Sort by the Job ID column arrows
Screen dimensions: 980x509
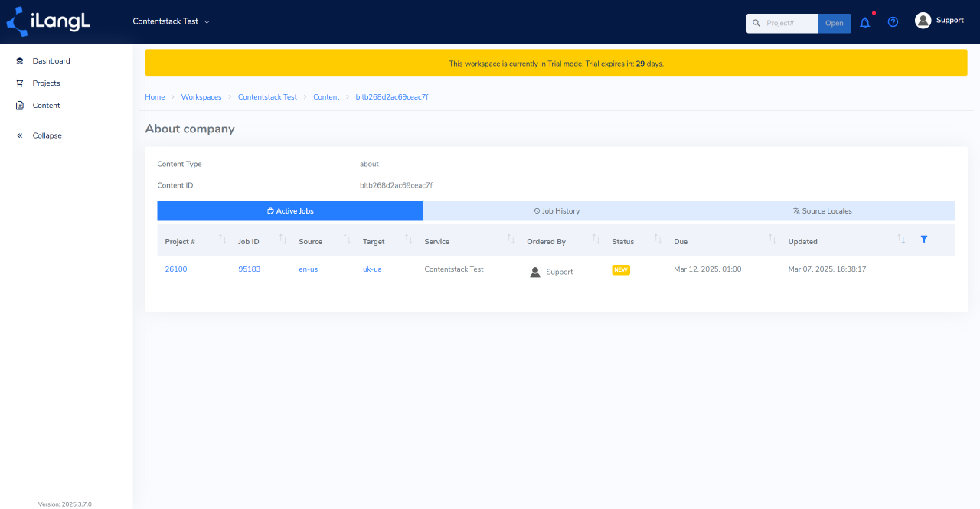(283, 240)
